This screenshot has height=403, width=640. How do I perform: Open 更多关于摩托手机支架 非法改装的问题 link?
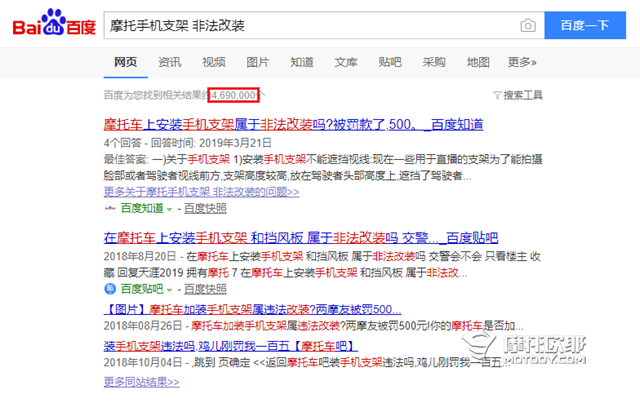click(201, 192)
